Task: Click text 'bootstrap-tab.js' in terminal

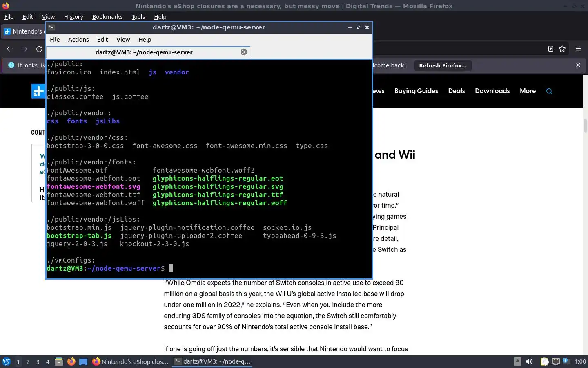Action: click(x=79, y=236)
